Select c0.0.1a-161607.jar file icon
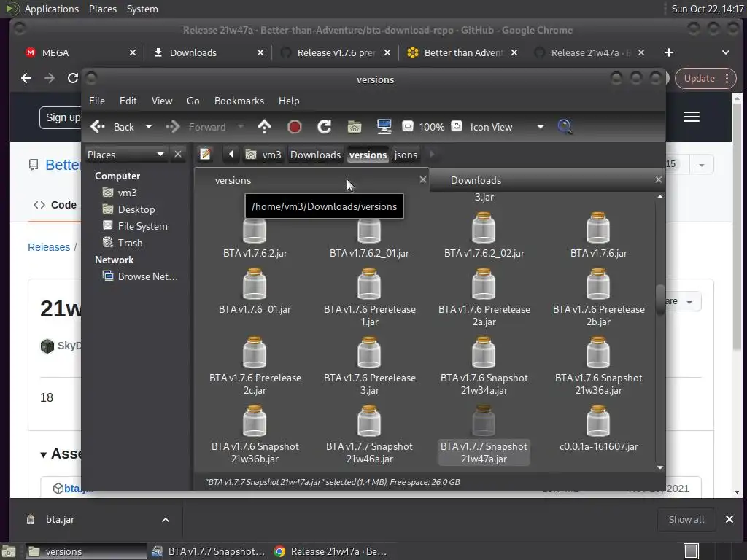Viewport: 747px width, 560px height. click(x=598, y=421)
